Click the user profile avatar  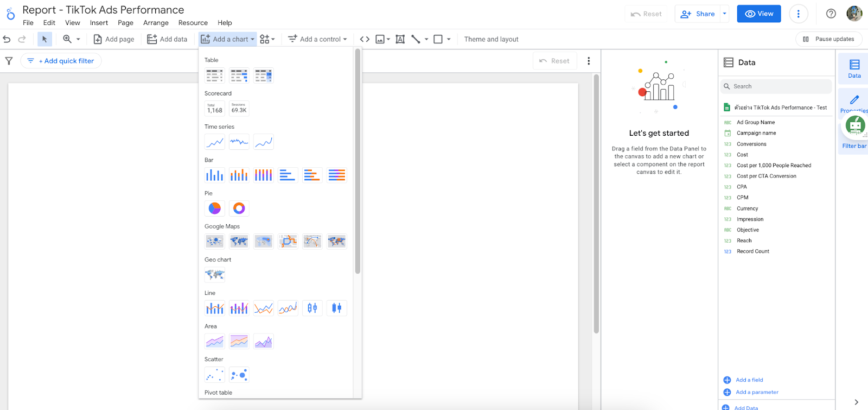click(x=854, y=14)
